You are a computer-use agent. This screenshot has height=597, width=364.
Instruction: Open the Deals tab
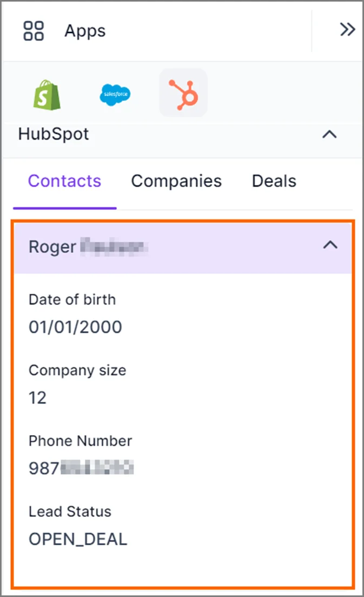tap(274, 181)
